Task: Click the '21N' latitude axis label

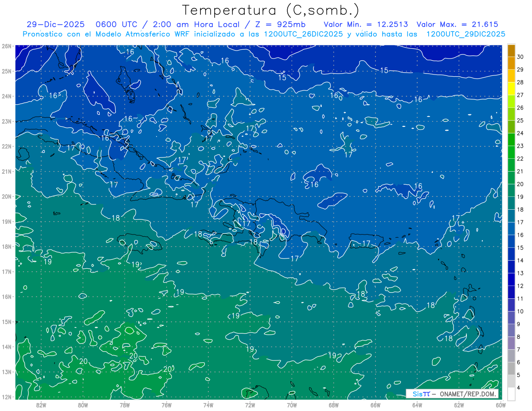Action: click(x=7, y=171)
